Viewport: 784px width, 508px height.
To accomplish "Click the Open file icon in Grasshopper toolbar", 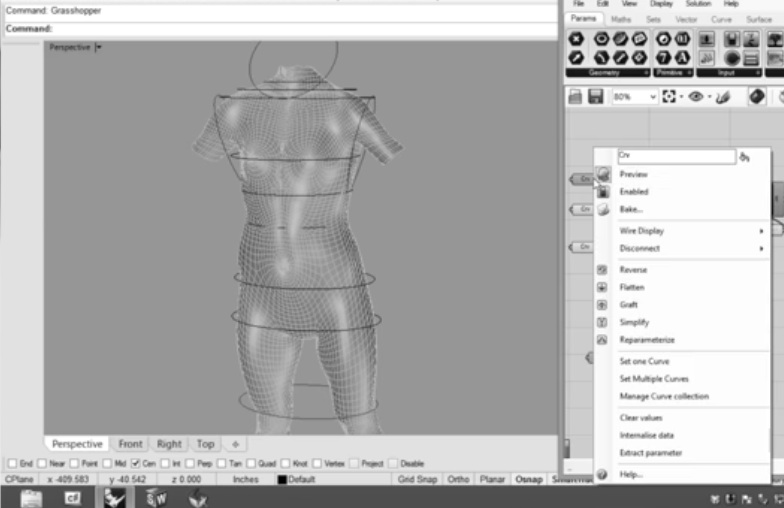I will [576, 97].
